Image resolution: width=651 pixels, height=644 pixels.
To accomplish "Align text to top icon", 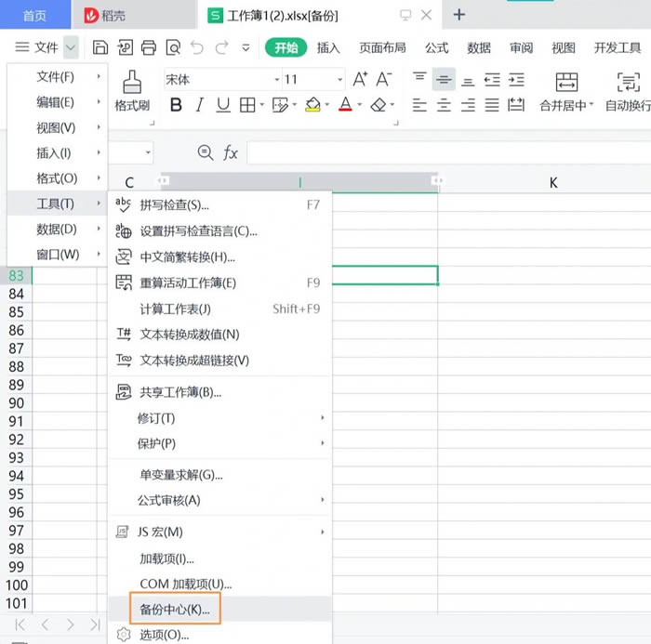I will click(x=419, y=77).
